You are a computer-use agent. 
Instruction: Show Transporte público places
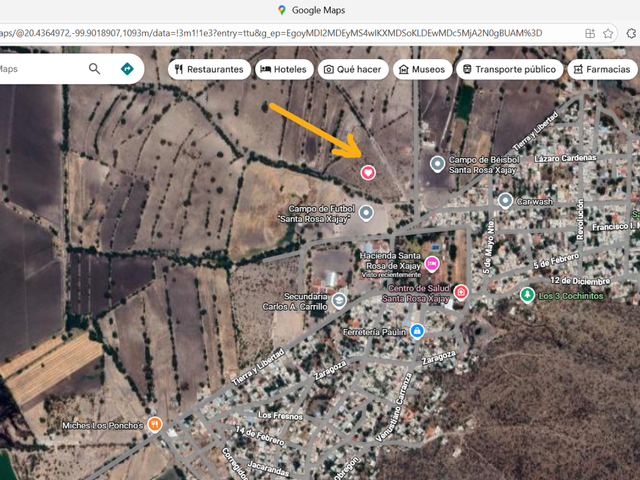[509, 69]
